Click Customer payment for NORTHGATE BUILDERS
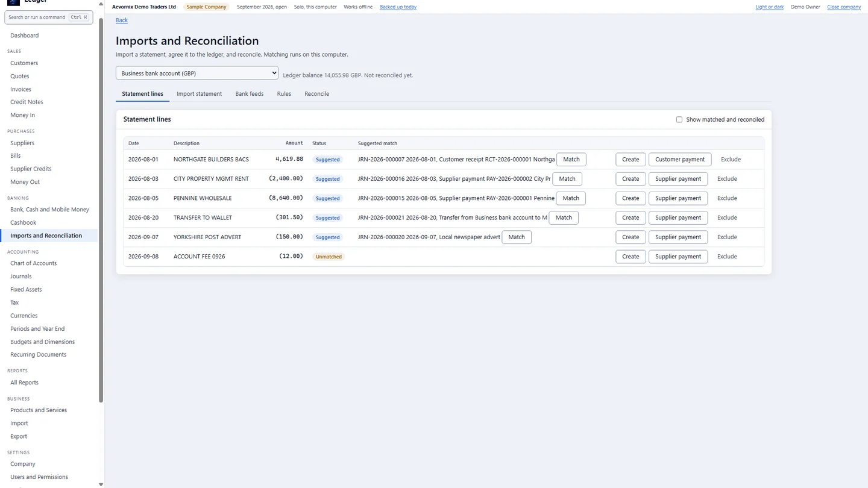The width and height of the screenshot is (868, 488). pyautogui.click(x=680, y=160)
